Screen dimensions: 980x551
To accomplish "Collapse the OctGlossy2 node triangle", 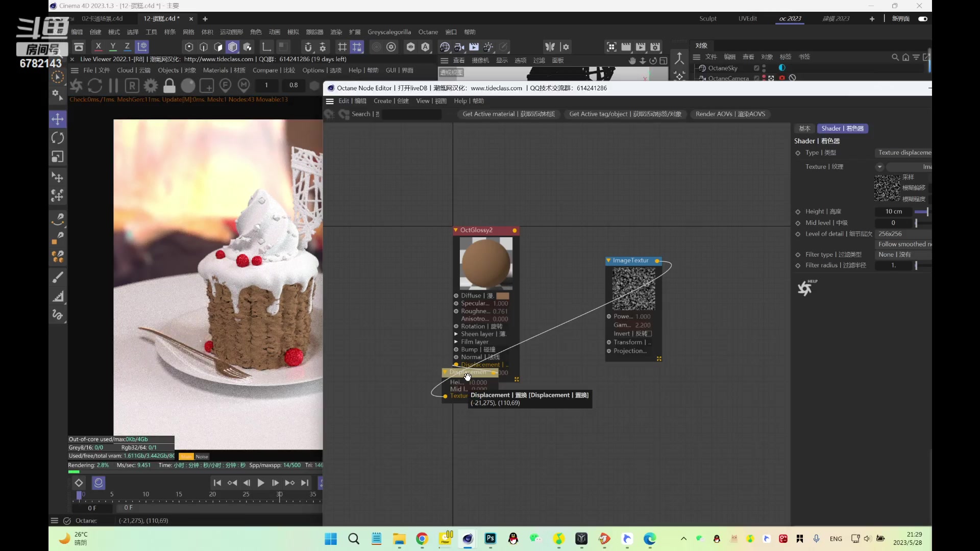I will pos(456,230).
